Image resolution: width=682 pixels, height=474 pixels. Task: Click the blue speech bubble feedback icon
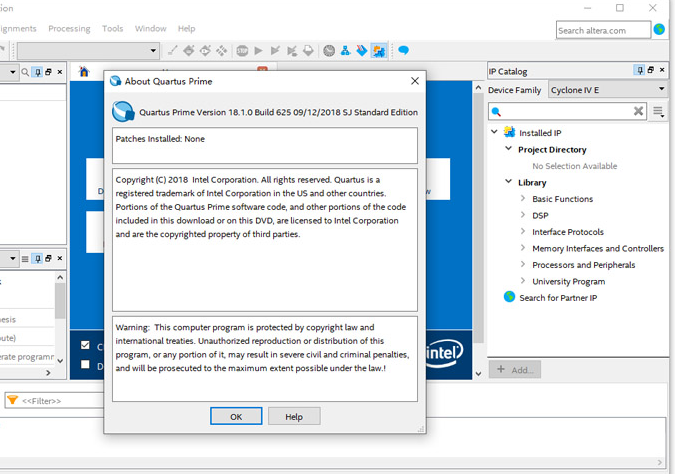(x=403, y=50)
